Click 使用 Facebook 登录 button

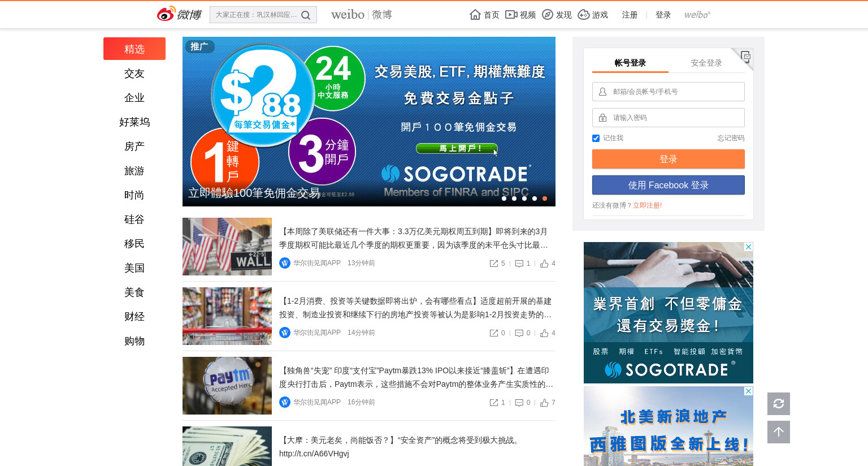[669, 185]
